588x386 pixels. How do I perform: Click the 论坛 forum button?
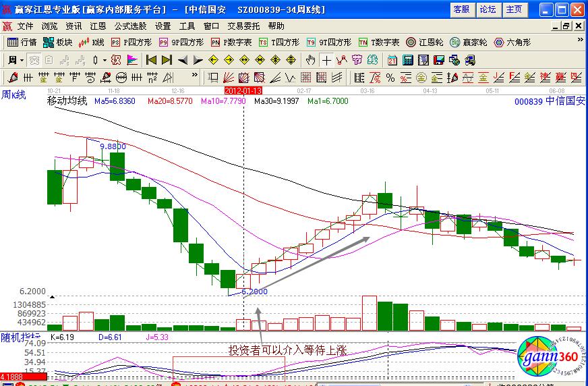coord(488,9)
